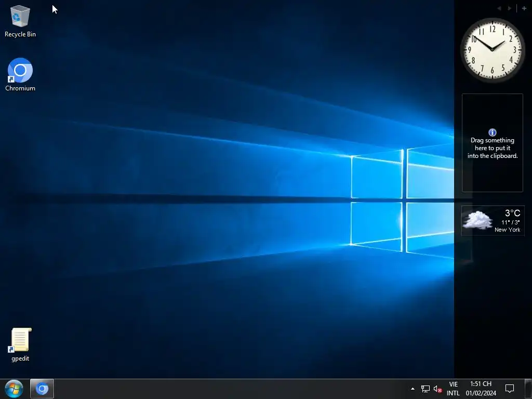
Task: Click the 11° / 3° forecast text
Action: [x=511, y=222]
